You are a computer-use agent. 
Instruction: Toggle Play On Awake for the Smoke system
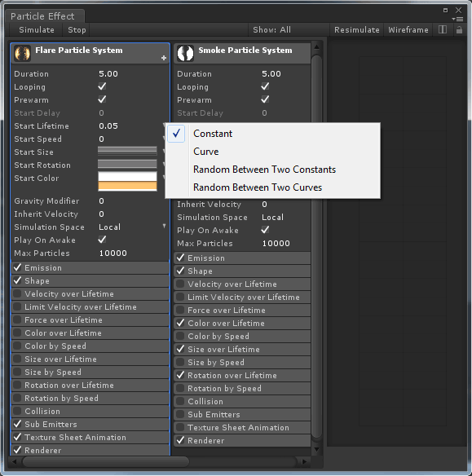click(x=265, y=230)
